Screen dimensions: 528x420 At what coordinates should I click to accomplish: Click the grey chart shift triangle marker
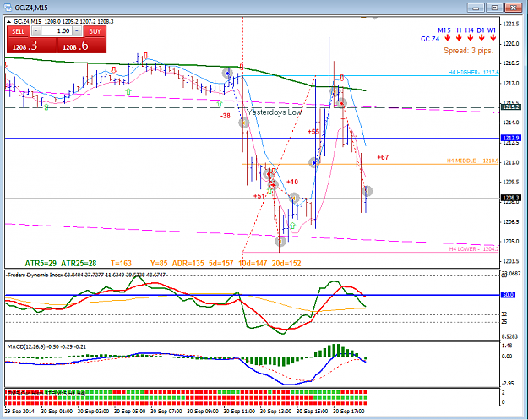pos(375,18)
